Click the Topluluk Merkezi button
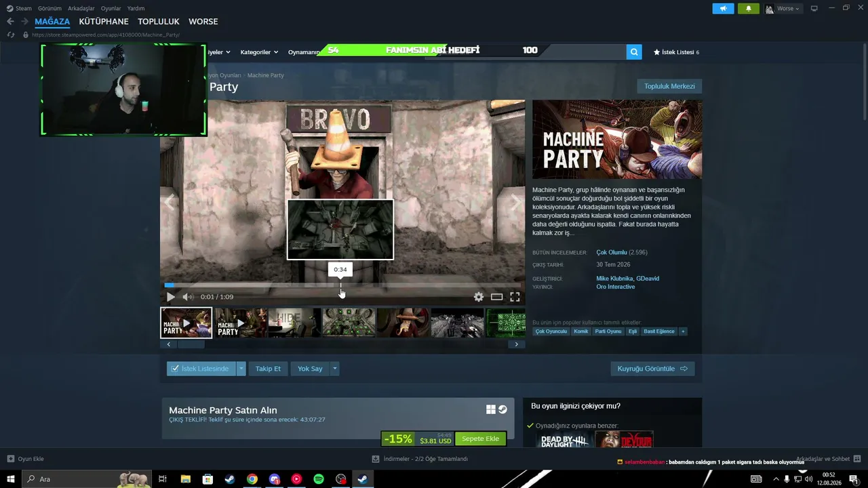 pos(669,86)
